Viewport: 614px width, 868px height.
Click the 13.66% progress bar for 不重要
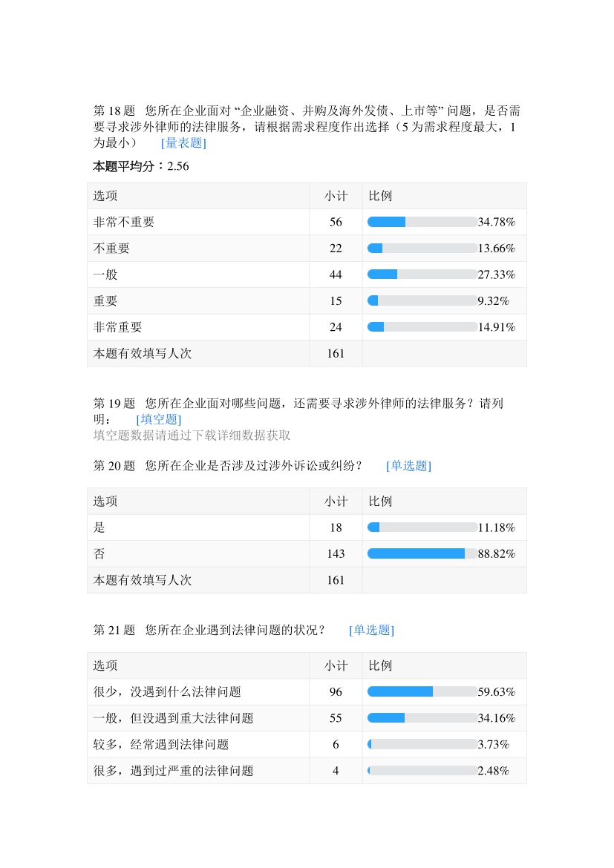coord(422,249)
